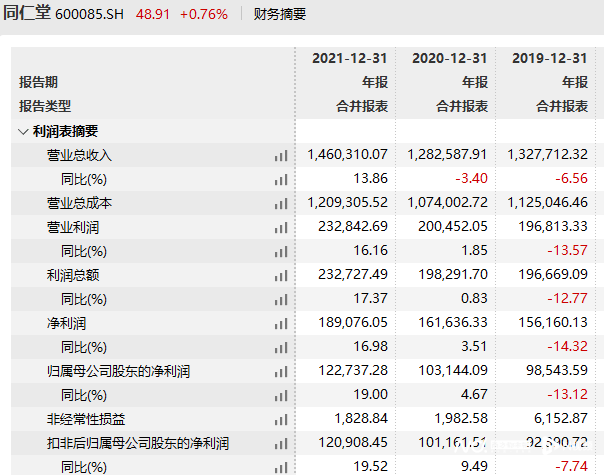This screenshot has height=475, width=604.
Task: Click cost value 1,074,002.72
Action: click(448, 202)
